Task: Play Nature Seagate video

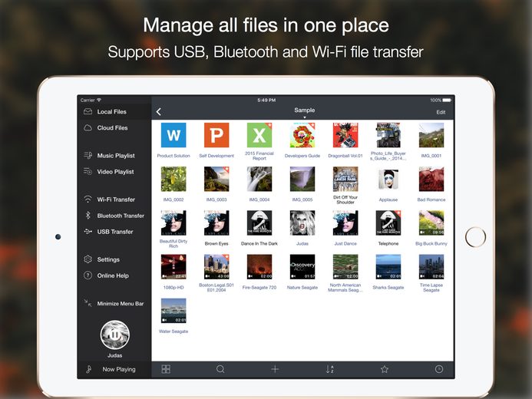Action: click(x=302, y=267)
